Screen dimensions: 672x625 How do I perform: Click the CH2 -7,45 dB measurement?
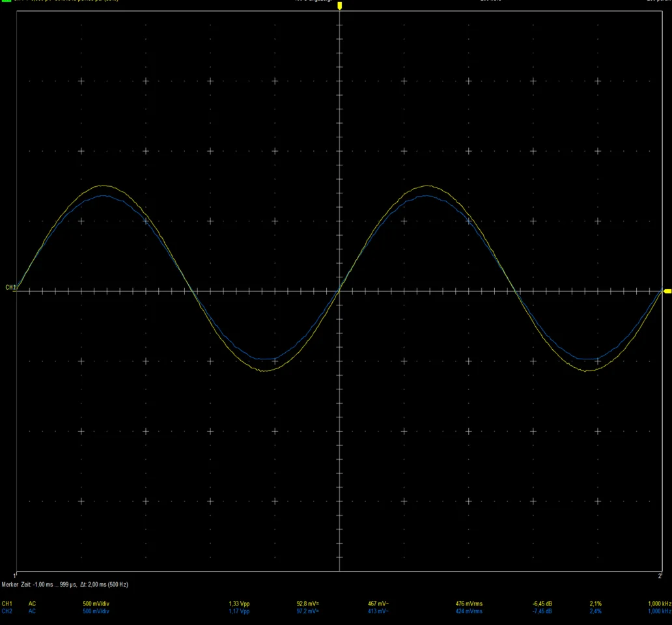point(542,611)
